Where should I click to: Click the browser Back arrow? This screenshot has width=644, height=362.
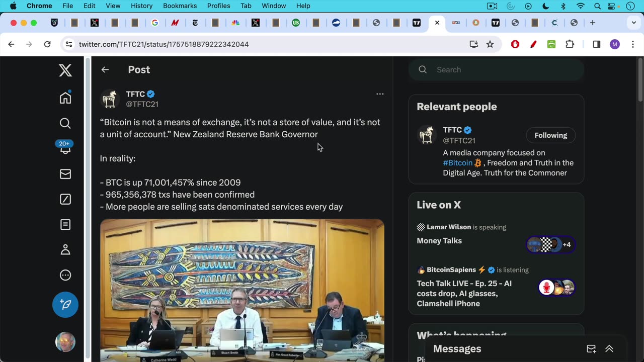[11, 44]
